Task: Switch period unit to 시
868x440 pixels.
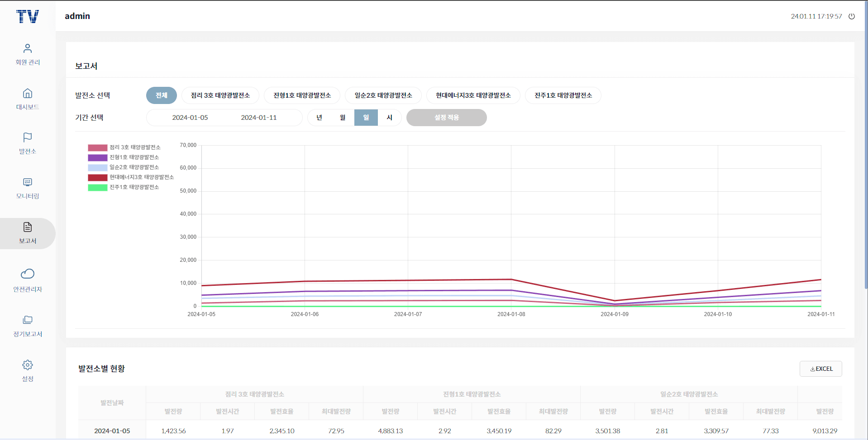Action: [x=389, y=118]
